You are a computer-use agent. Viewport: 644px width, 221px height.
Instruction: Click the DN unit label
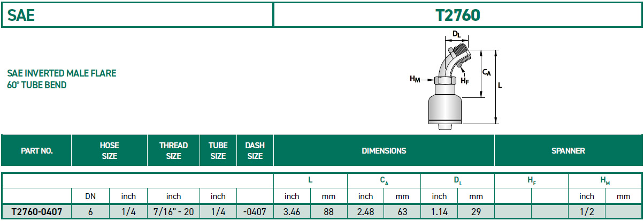pos(90,196)
